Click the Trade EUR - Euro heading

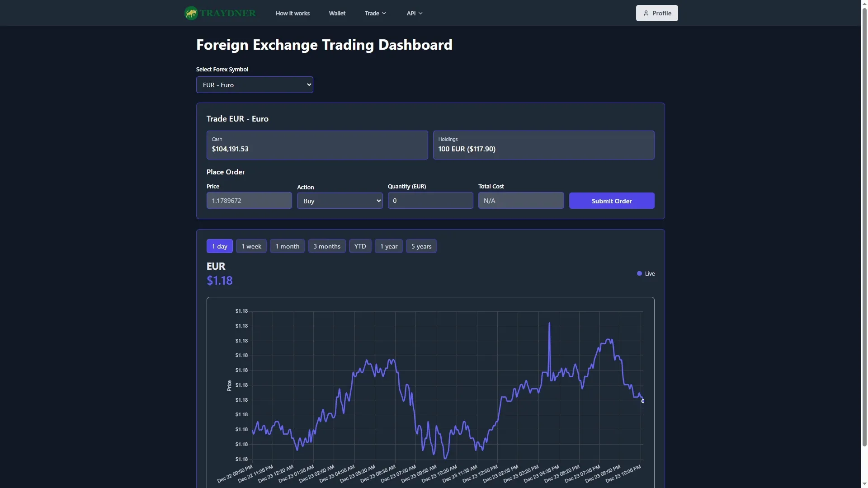[x=237, y=119]
